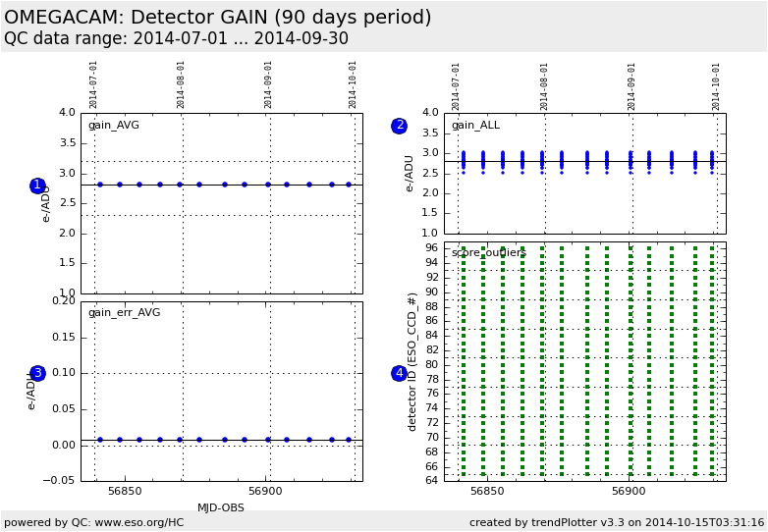The height and width of the screenshot is (532, 768).
Task: Click the MJD-OBS axis label
Action: [x=221, y=507]
